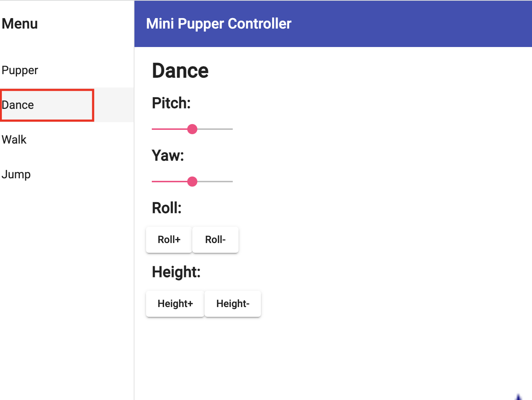Open the Jump menu entry

pos(16,174)
